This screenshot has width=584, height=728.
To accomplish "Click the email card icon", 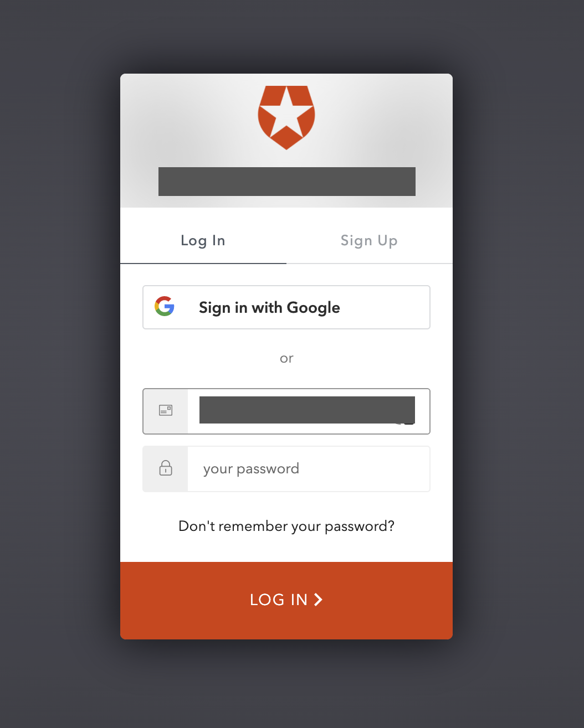I will [166, 410].
